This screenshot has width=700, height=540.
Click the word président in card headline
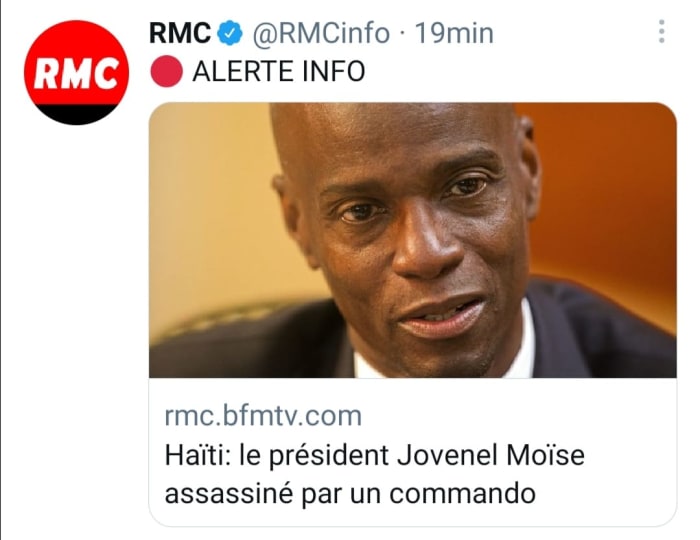[329, 457]
